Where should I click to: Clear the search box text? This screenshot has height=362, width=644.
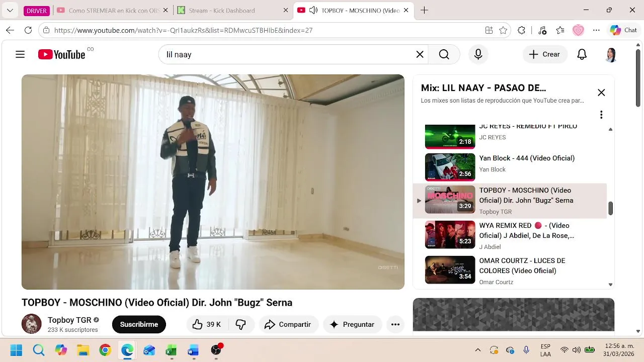(420, 54)
